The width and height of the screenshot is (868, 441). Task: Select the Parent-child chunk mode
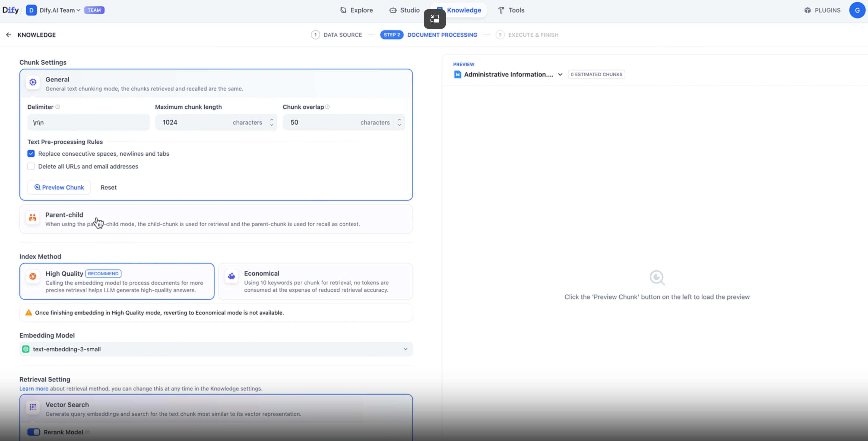point(216,219)
